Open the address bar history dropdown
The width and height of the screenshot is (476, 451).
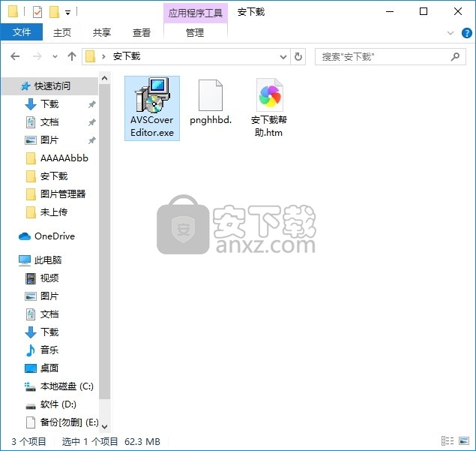(283, 57)
